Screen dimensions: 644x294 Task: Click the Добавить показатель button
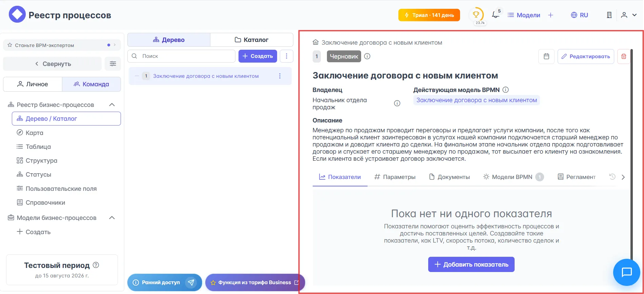471,265
